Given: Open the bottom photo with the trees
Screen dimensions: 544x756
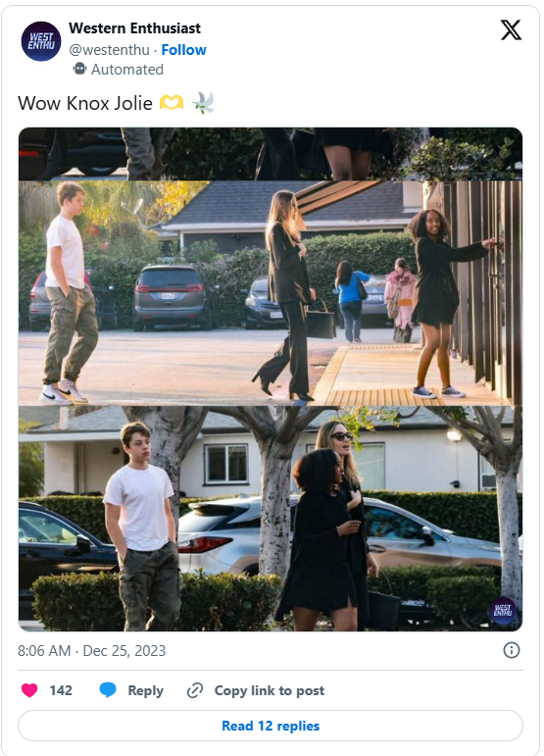Looking at the screenshot, I should [271, 519].
